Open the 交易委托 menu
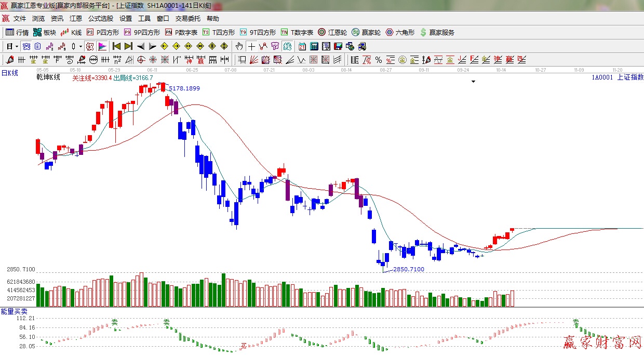Image resolution: width=644 pixels, height=355 pixels. point(187,18)
